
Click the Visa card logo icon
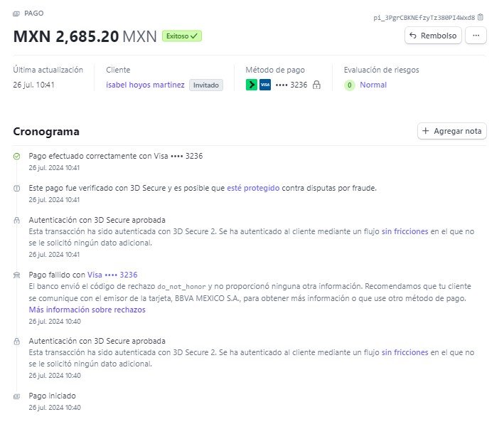(x=265, y=85)
